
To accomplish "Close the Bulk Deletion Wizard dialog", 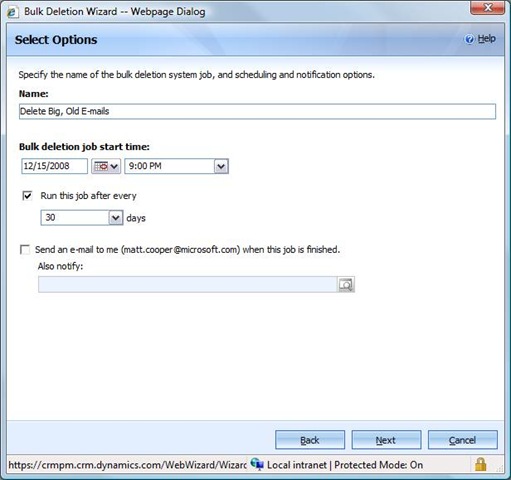I will click(x=487, y=7).
